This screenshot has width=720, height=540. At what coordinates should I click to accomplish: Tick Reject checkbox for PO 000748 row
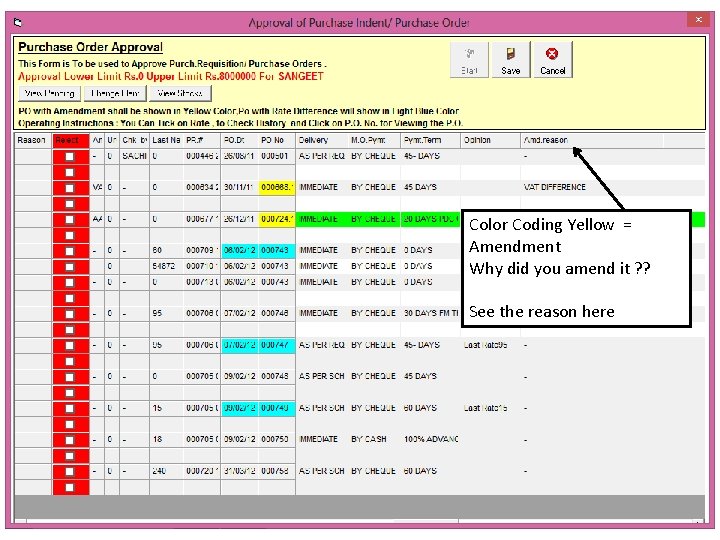69,377
